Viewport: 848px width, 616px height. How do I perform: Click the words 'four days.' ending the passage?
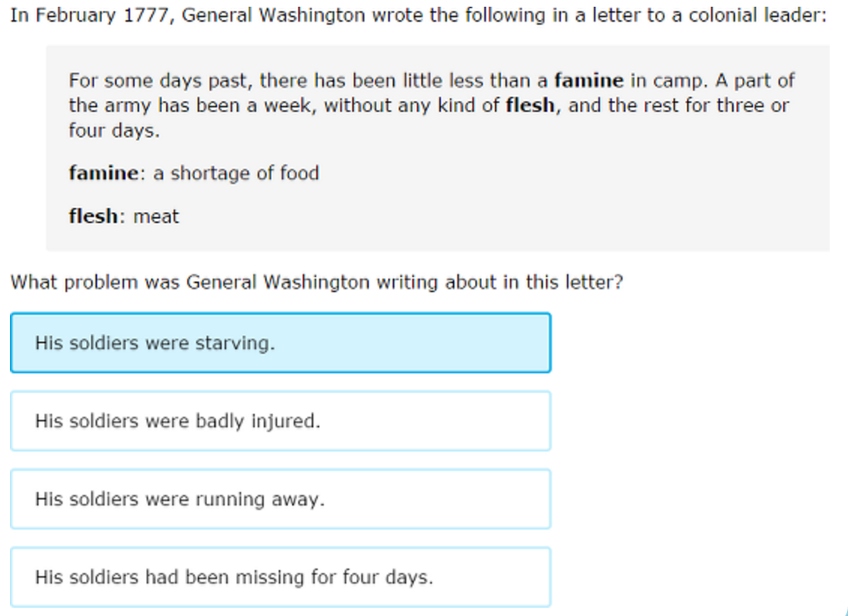click(x=114, y=130)
